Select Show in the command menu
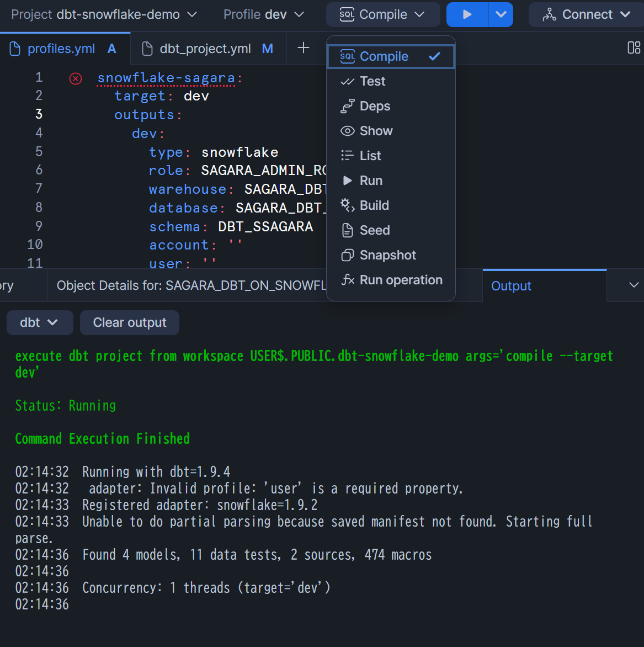The image size is (644, 647). [x=391, y=131]
